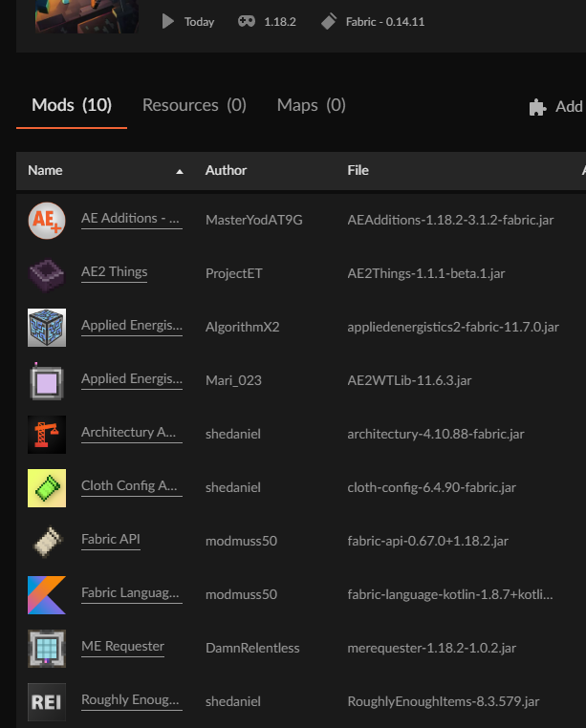
Task: Click the gamepad icon beside 1.18.2
Action: [247, 21]
